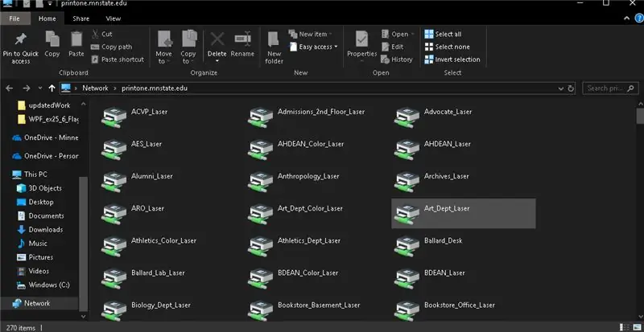Image resolution: width=644 pixels, height=332 pixels.
Task: Open Downloads in navigation pane
Action: tap(39, 230)
